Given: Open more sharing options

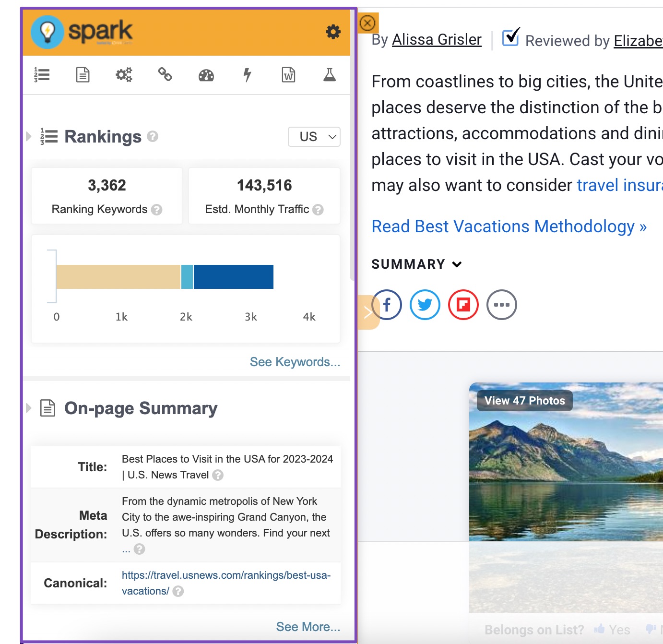Looking at the screenshot, I should click(x=502, y=305).
